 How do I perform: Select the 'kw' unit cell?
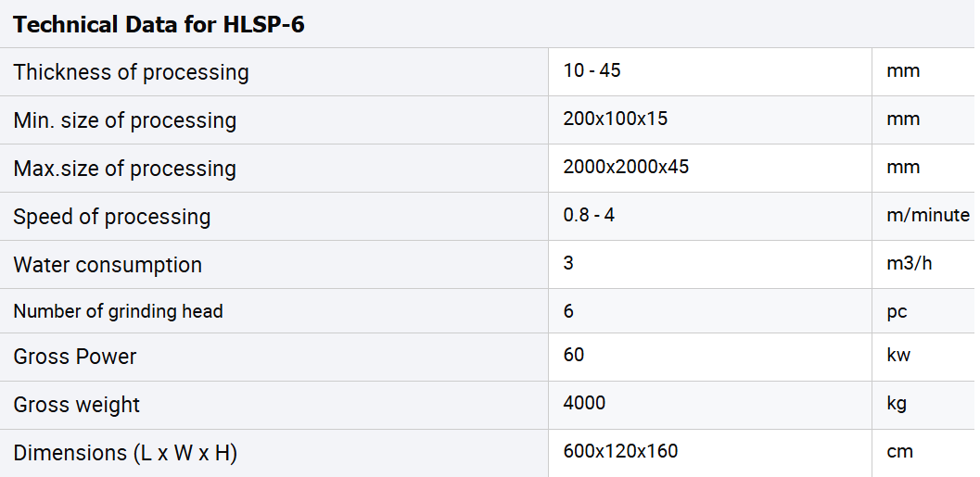(x=898, y=356)
